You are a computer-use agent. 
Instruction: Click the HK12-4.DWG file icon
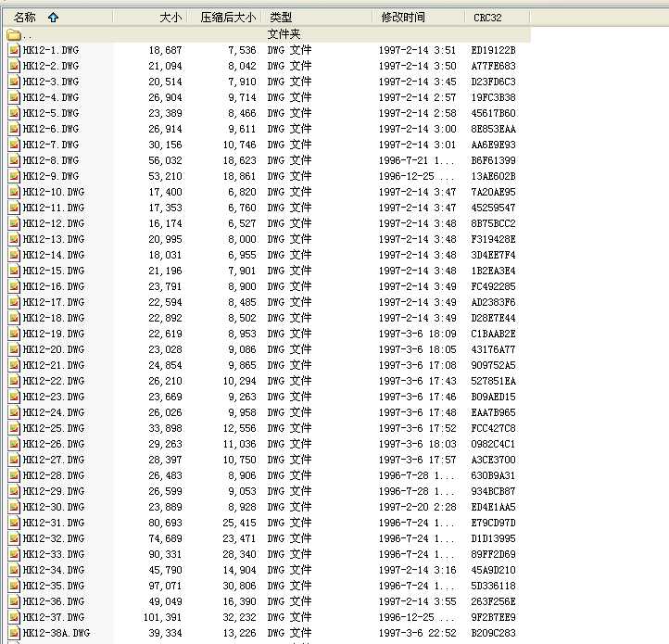[x=14, y=97]
